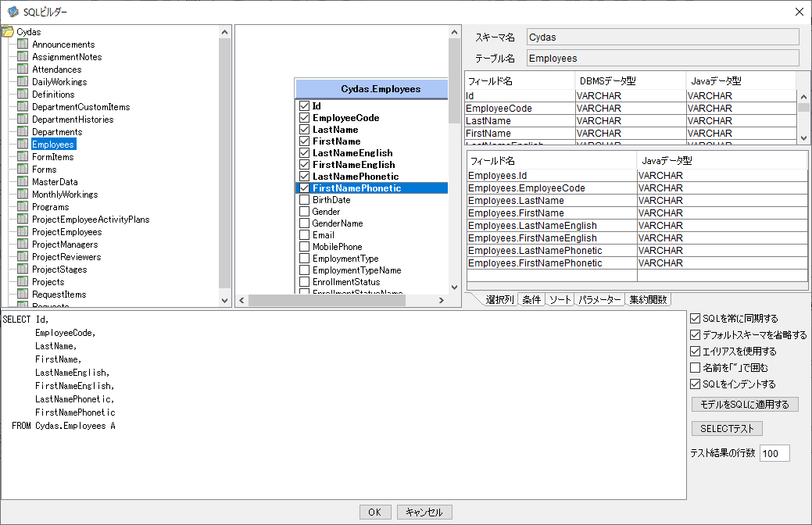Click the テスト結果の行数 input field

click(x=774, y=454)
